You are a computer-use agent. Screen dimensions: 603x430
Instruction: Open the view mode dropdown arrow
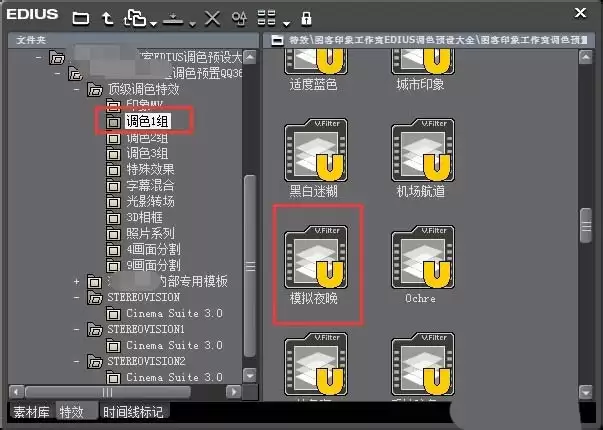(x=287, y=24)
